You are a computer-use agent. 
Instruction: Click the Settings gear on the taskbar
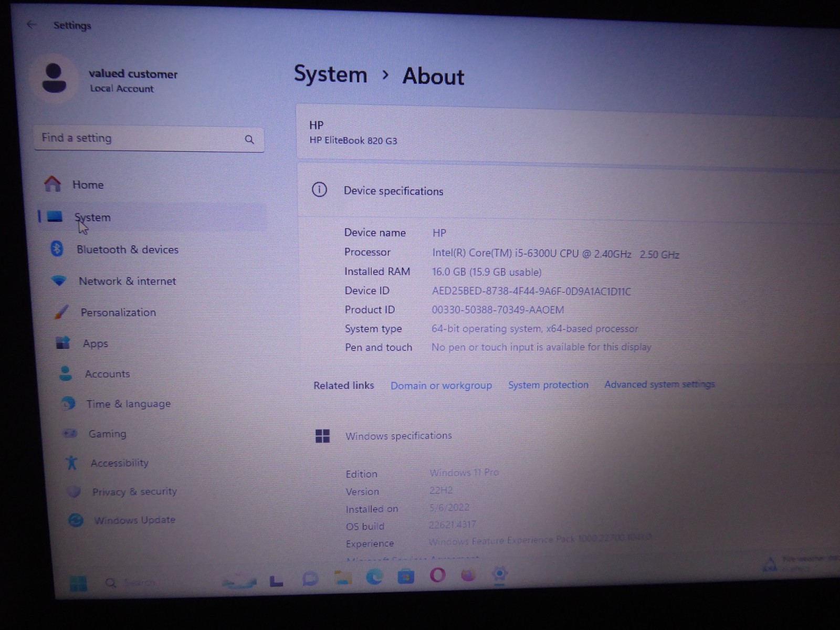(x=499, y=574)
